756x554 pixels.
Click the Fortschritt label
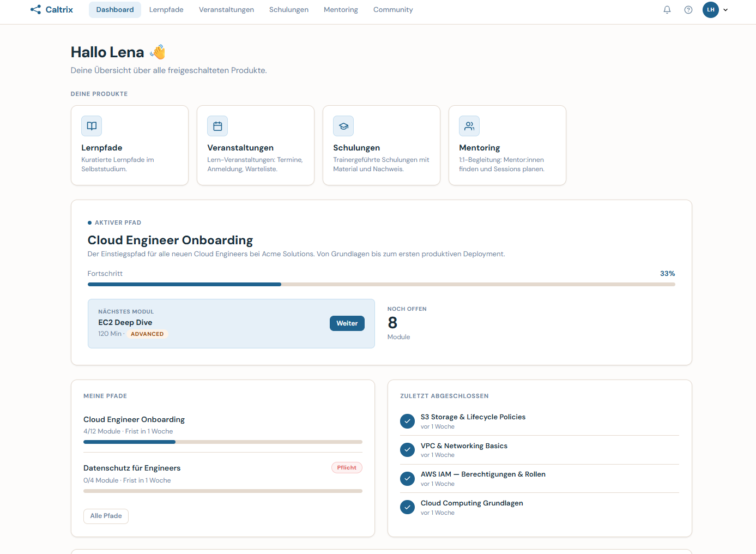point(105,273)
